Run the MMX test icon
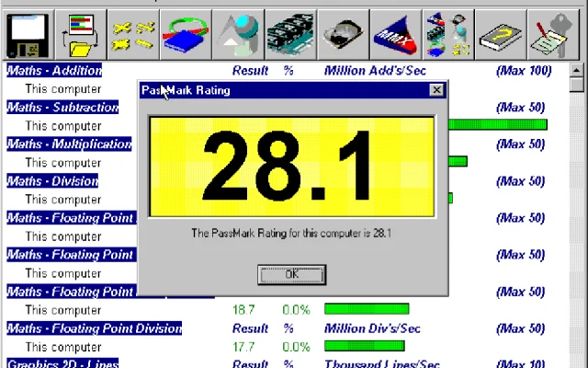Image resolution: width=588 pixels, height=368 pixels. [394, 34]
